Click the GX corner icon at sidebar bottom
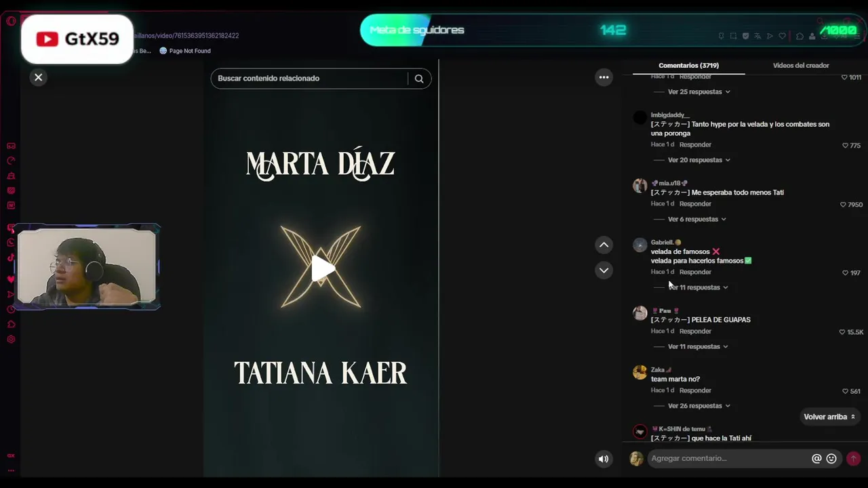 point(11,455)
